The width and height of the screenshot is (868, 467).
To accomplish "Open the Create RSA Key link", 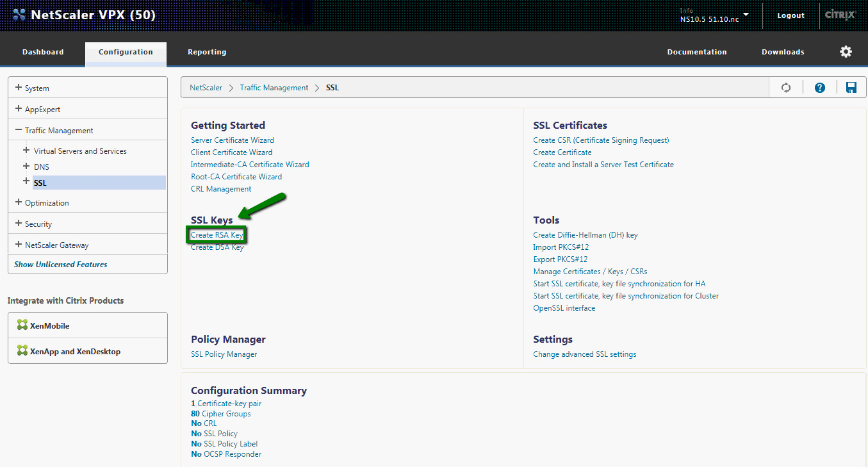I will click(x=216, y=234).
